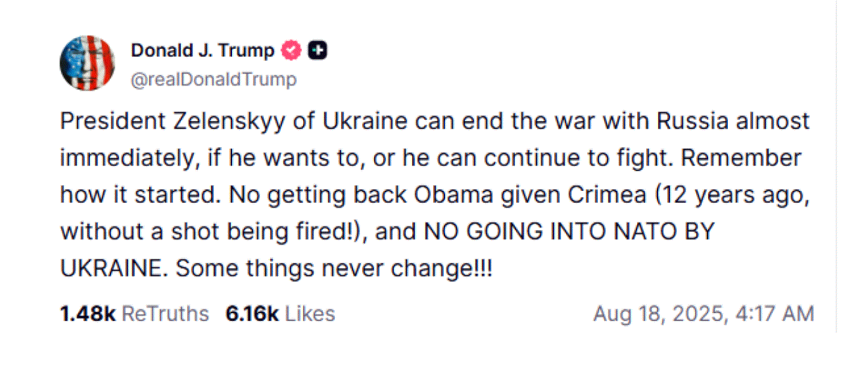Click Donald J. Trump's profile avatar
Viewport: 868px width, 369px height.
click(x=87, y=63)
